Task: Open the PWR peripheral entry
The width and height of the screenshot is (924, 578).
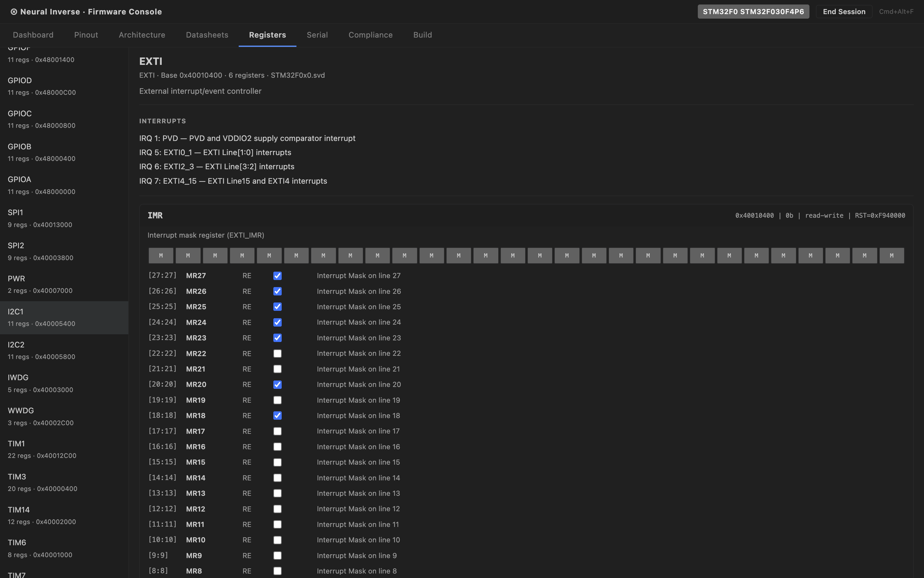Action: (x=64, y=285)
